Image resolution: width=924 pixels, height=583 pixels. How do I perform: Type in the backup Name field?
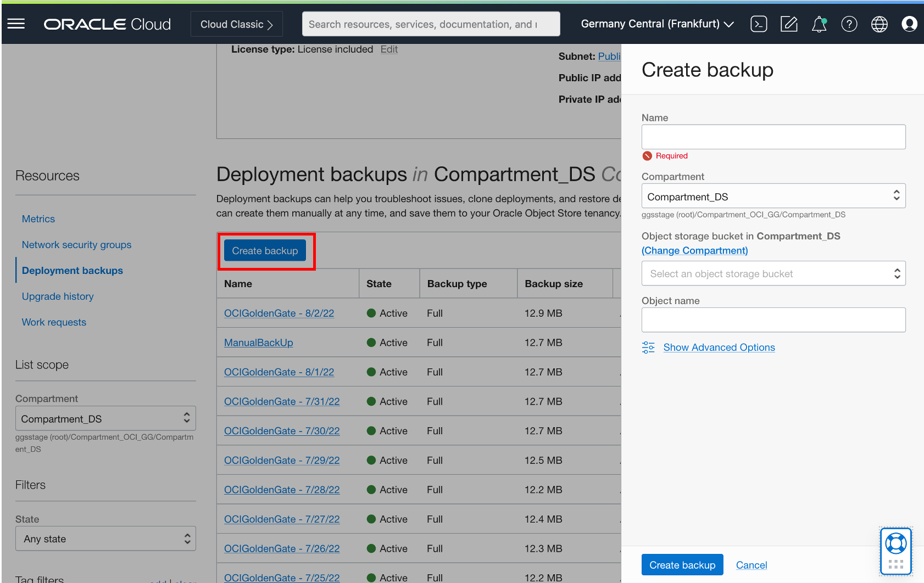[x=773, y=137]
